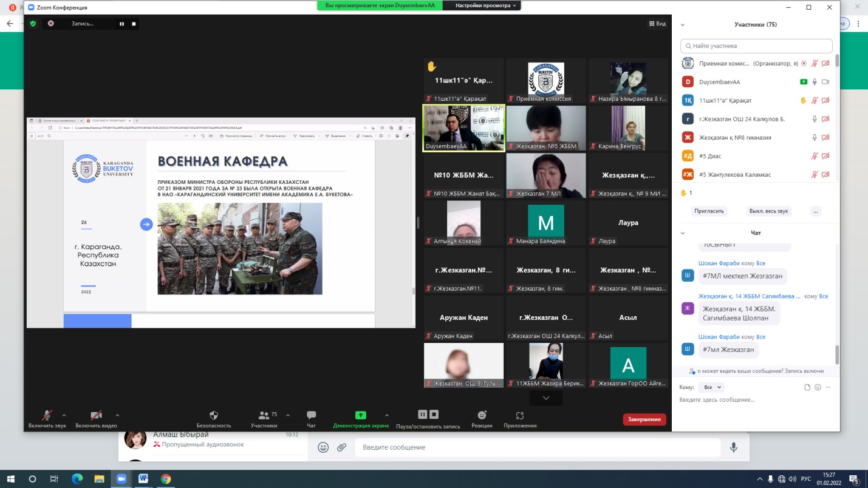
Task: Open the Security (Безопасность) shield icon
Action: coord(213,416)
